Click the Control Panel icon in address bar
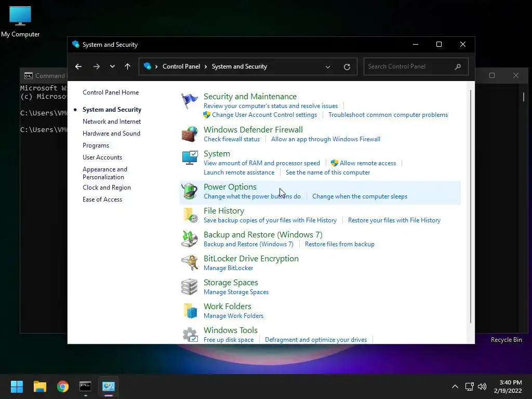The image size is (532, 399). coord(147,66)
